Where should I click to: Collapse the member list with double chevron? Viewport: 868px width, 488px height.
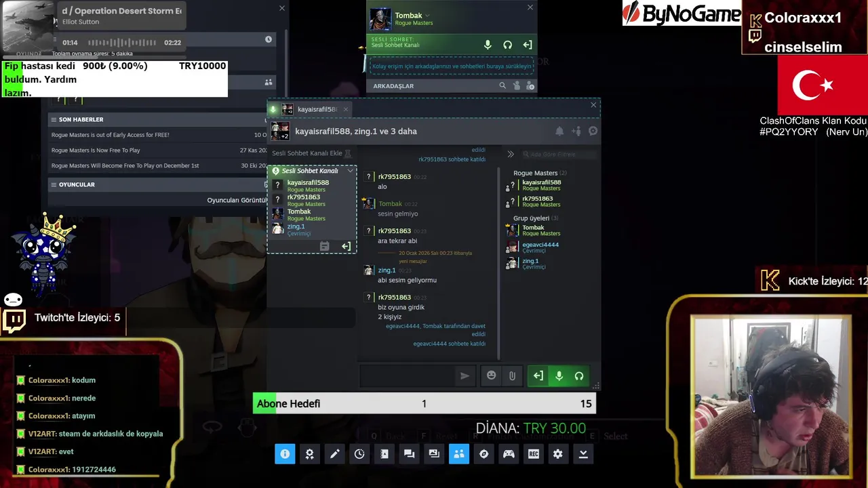coord(511,154)
